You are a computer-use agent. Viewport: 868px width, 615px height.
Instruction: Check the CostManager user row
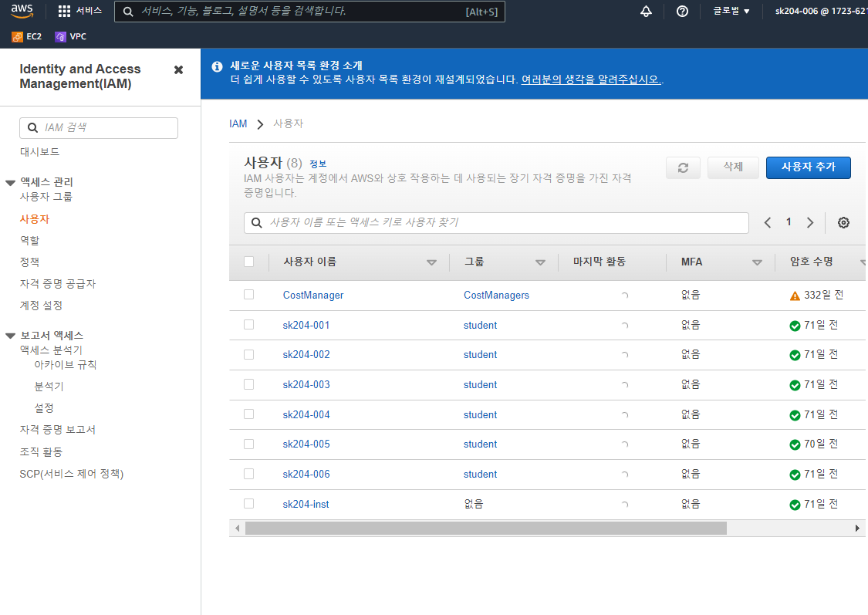pos(249,295)
